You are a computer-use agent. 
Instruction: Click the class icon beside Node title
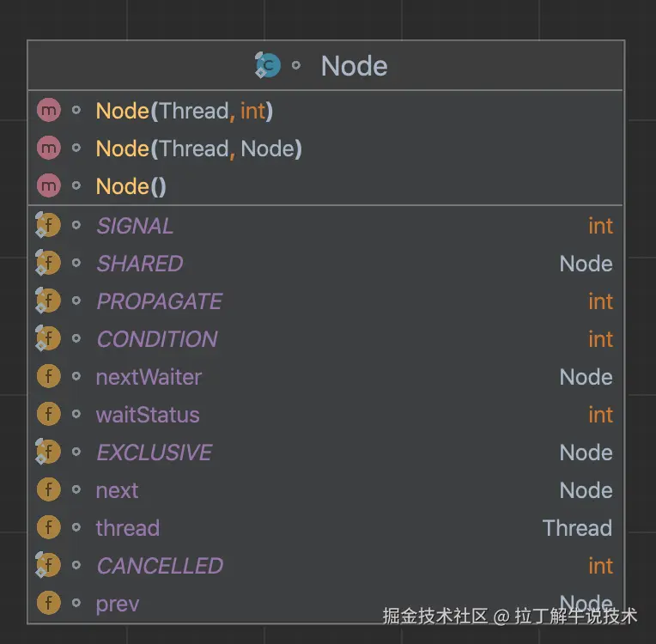click(268, 65)
